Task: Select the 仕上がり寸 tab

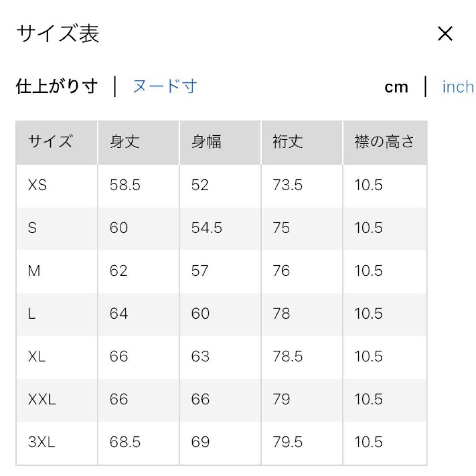Action: click(x=56, y=86)
